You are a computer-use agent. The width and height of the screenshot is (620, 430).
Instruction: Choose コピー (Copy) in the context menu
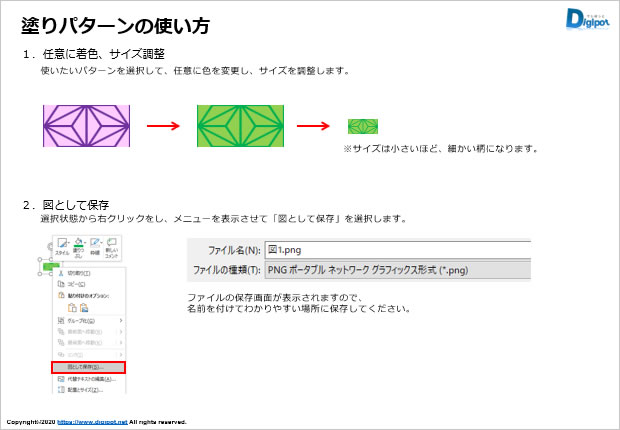click(x=89, y=284)
